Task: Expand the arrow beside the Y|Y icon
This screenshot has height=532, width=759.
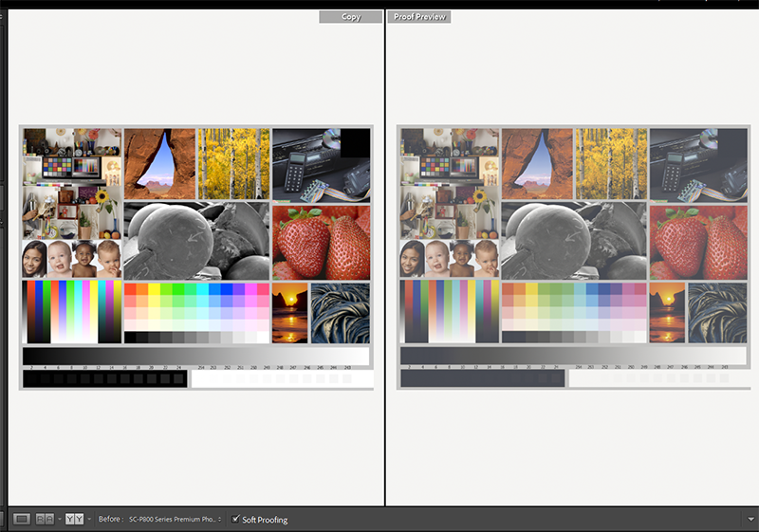Action: pos(89,519)
